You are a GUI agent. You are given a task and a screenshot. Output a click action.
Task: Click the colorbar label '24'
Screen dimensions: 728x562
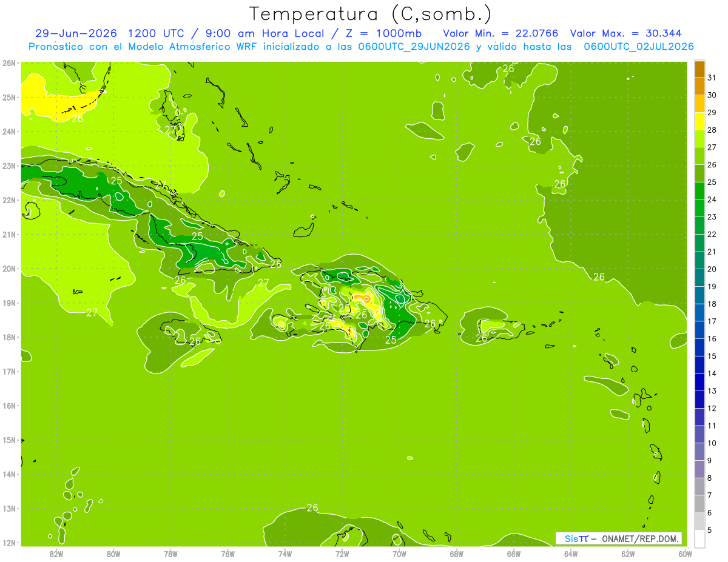712,199
